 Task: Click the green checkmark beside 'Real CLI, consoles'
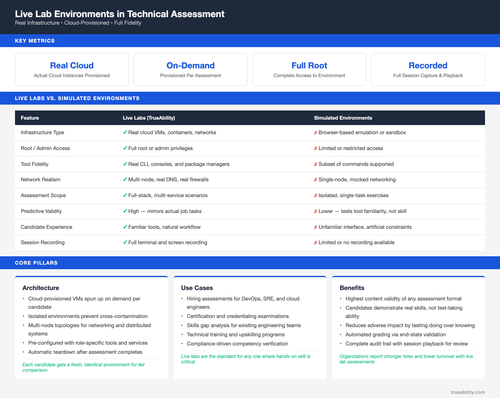pyautogui.click(x=125, y=164)
